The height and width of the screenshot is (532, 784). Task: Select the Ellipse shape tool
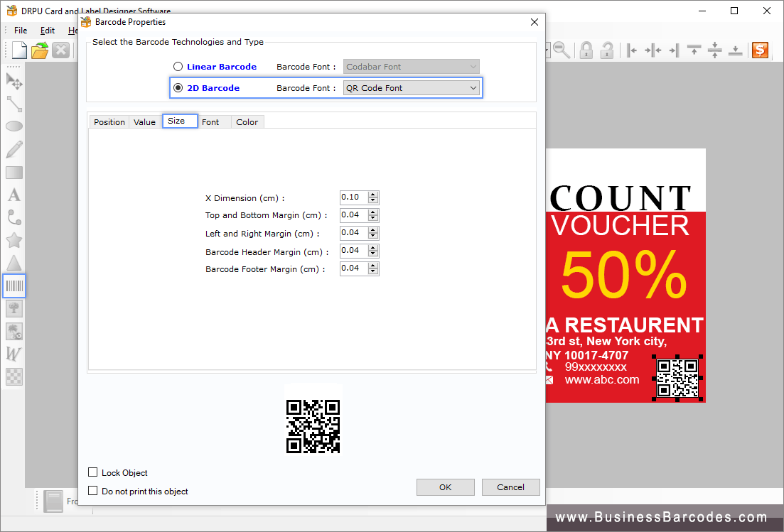pos(14,126)
